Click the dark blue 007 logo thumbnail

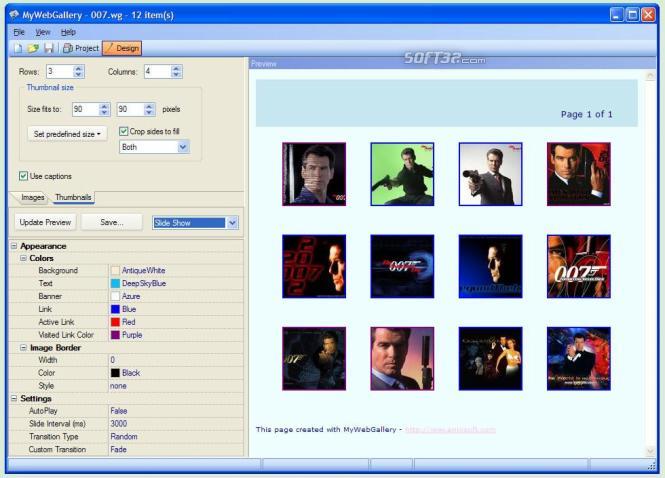pyautogui.click(x=402, y=266)
